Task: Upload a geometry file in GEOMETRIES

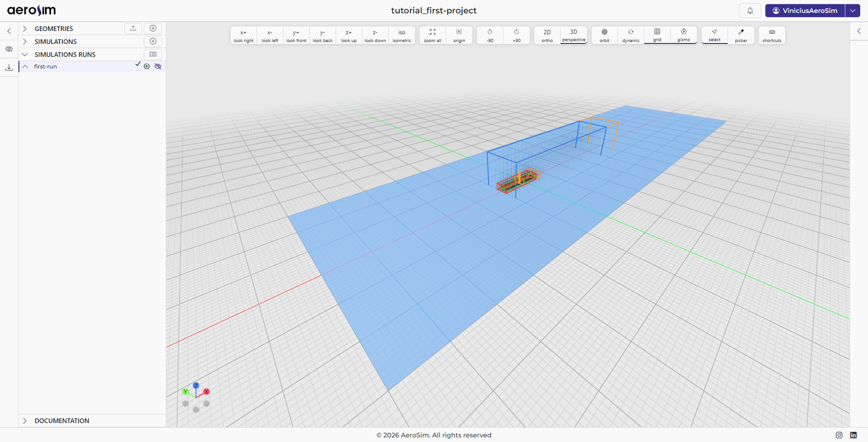Action: point(133,28)
